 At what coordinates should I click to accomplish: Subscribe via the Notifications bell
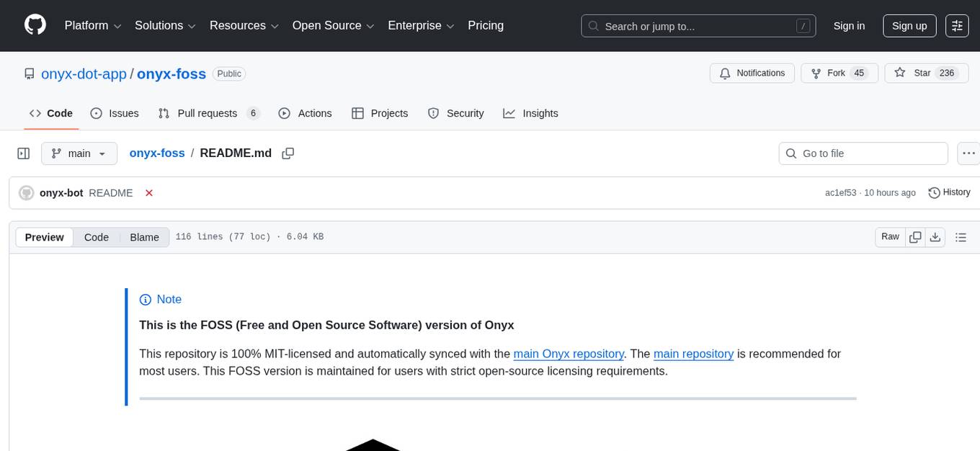[752, 73]
